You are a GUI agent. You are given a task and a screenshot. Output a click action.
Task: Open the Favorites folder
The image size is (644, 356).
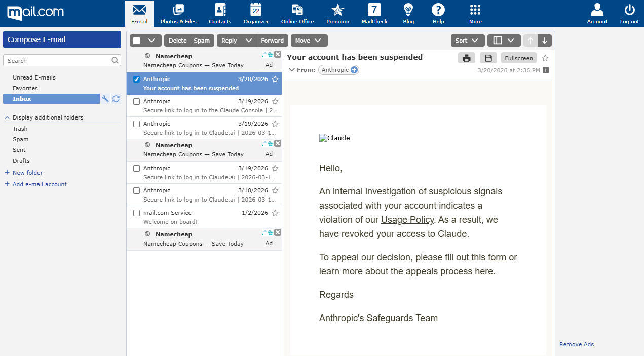pyautogui.click(x=25, y=88)
